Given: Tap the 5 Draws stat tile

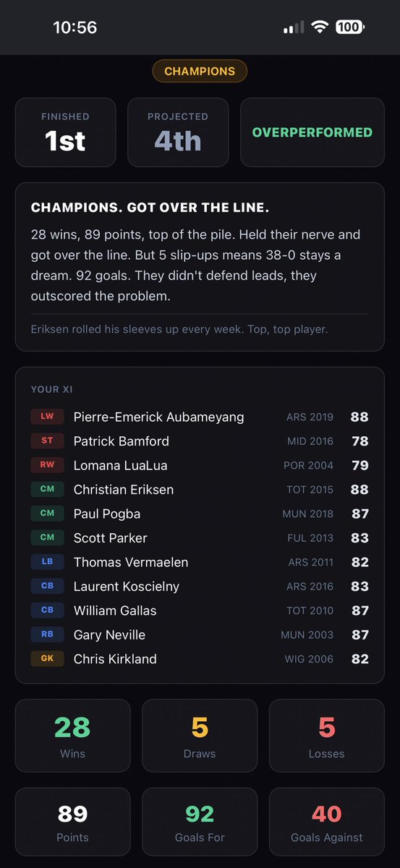Looking at the screenshot, I should coord(200,736).
